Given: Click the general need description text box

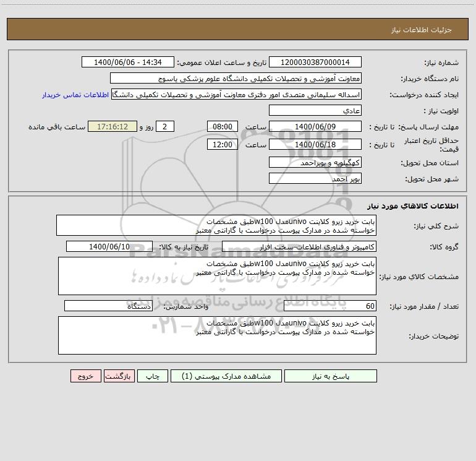Looking at the screenshot, I should pos(216,225).
